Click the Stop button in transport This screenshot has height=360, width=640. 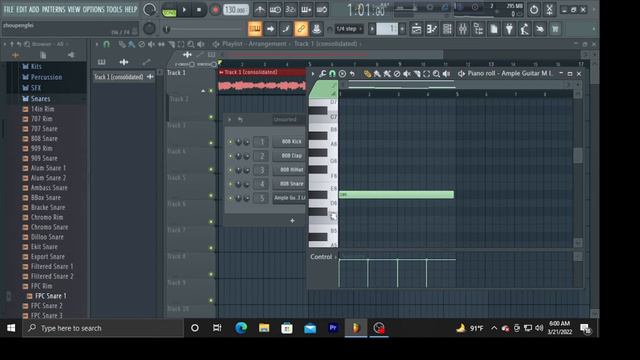[199, 10]
